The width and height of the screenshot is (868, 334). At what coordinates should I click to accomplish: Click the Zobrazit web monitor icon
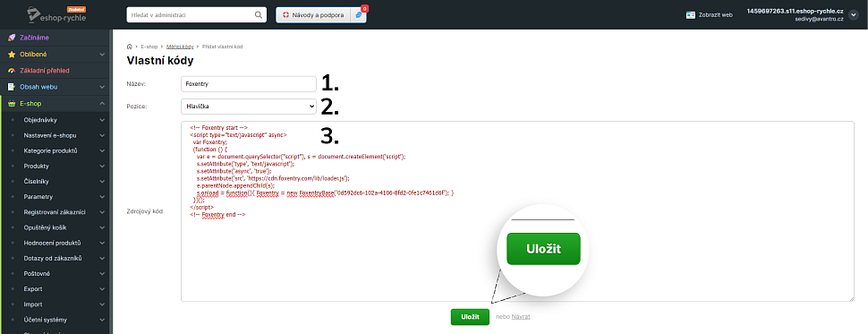pos(690,15)
